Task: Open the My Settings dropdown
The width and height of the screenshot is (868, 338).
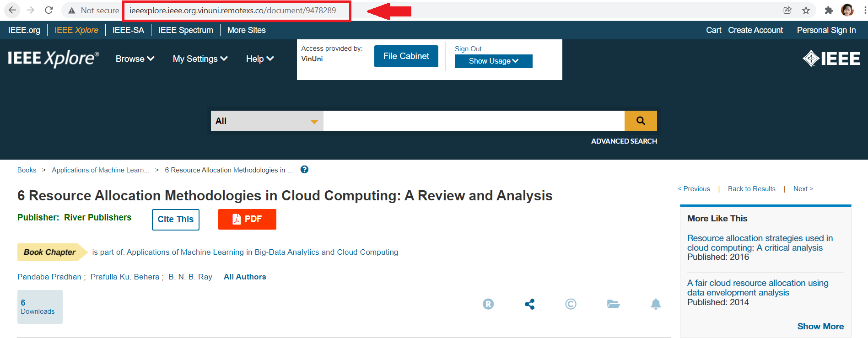Action: [x=200, y=59]
